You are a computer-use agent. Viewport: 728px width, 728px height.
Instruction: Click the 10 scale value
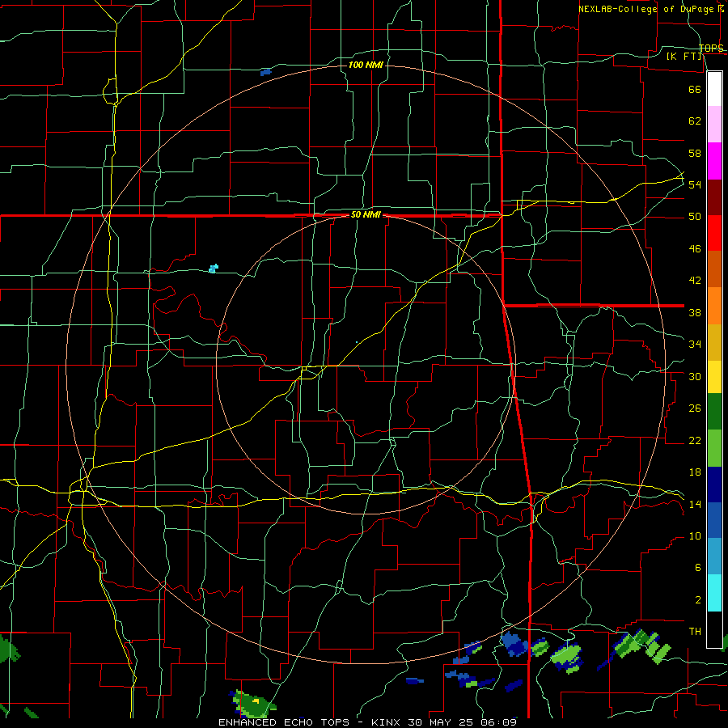(x=695, y=536)
